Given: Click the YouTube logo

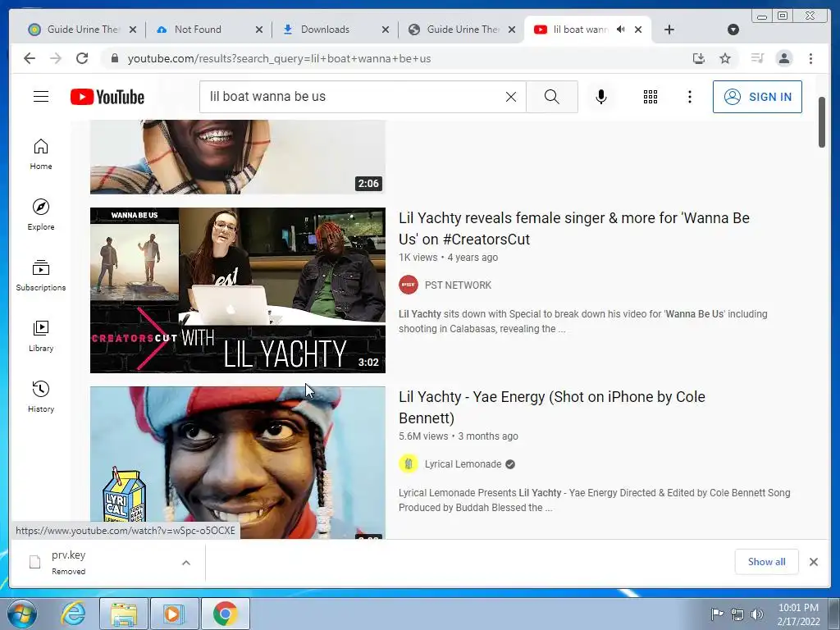Looking at the screenshot, I should (107, 97).
